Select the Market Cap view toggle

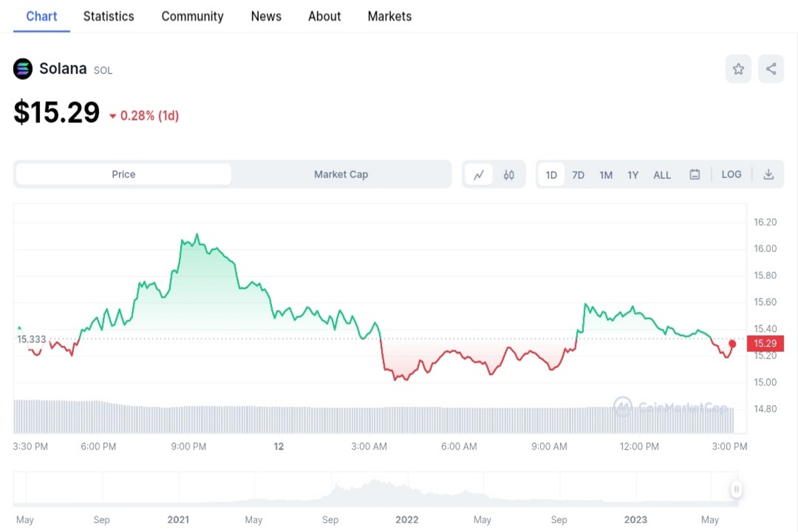[x=341, y=174]
